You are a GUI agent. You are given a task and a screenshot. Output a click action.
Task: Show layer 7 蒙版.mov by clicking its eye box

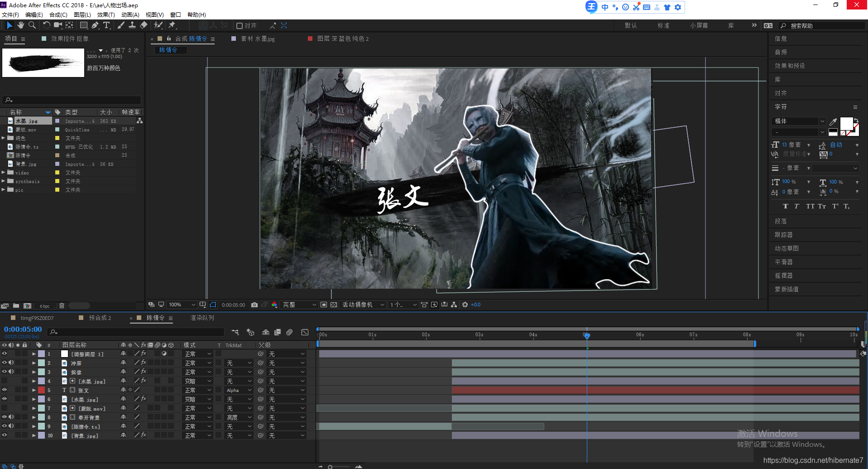coord(5,408)
